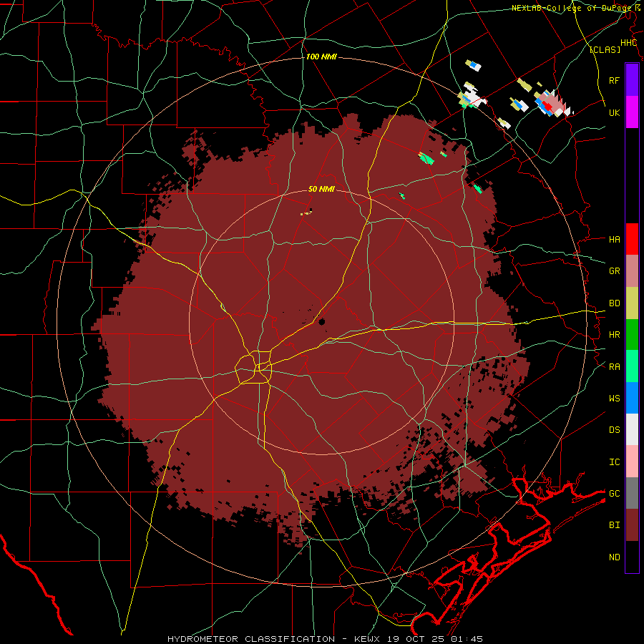Select the light green RA rain swatch
This screenshot has width=644, height=644.
point(632,366)
